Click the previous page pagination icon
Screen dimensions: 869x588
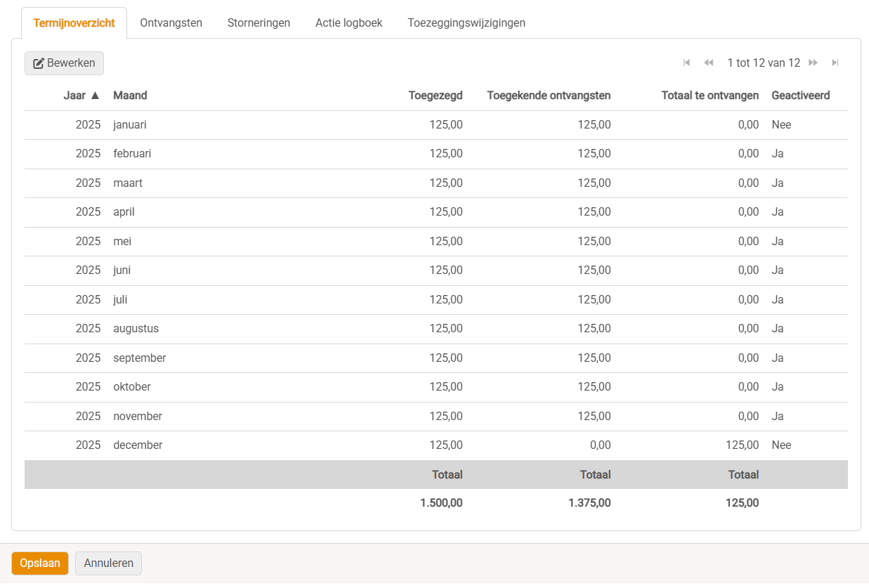[x=709, y=63]
